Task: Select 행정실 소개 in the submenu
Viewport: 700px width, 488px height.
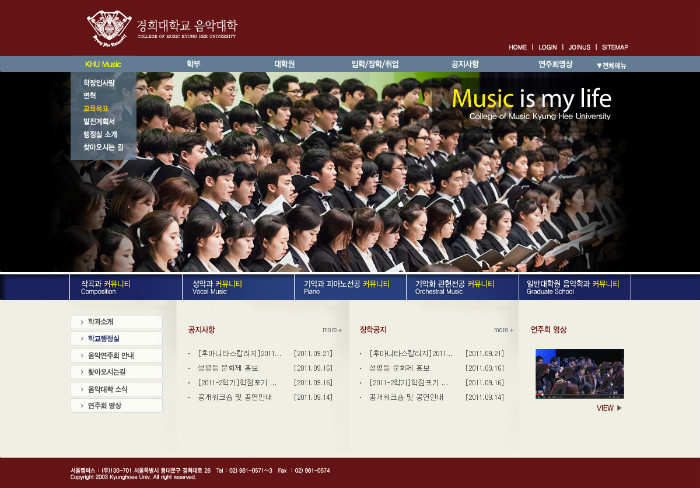Action: (x=100, y=134)
